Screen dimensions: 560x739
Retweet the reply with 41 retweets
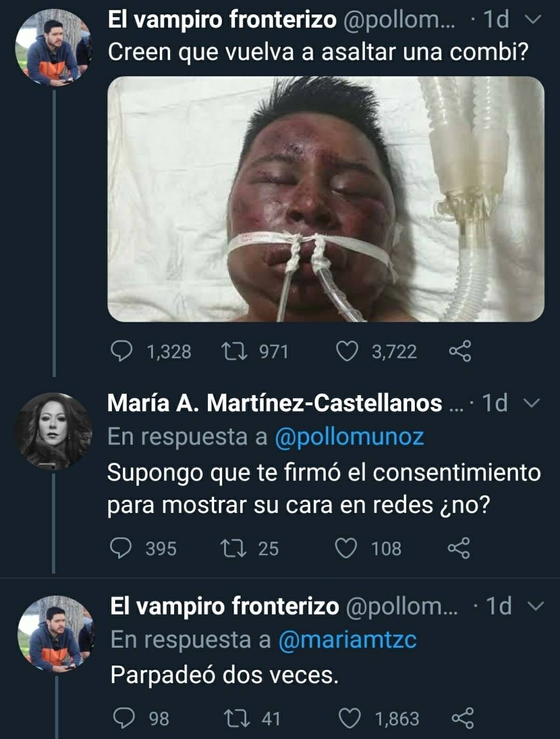tap(237, 718)
